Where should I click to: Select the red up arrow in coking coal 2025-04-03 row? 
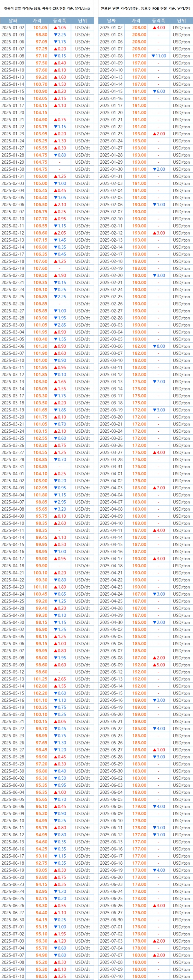click(155, 488)
